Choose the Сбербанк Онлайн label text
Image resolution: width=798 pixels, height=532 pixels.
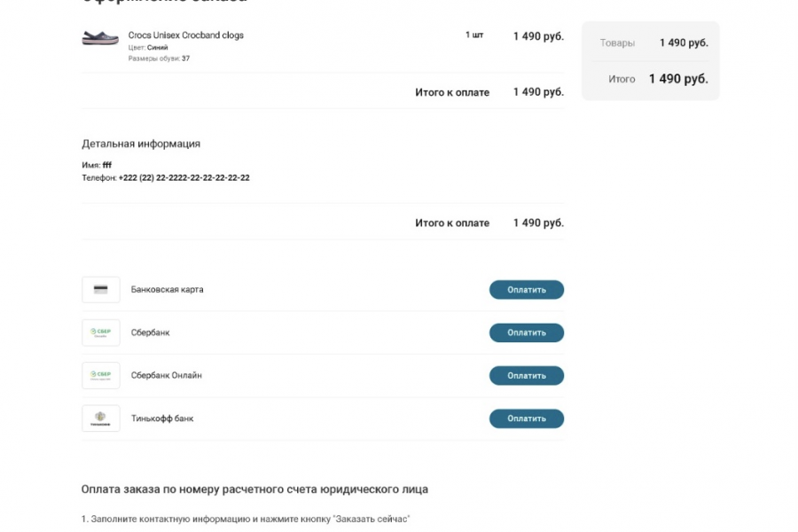(x=166, y=375)
